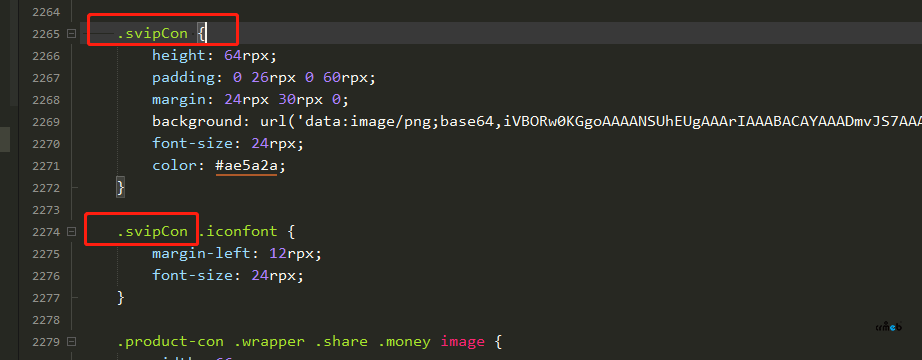
Task: Click the #ae5a2a color value
Action: tap(246, 166)
